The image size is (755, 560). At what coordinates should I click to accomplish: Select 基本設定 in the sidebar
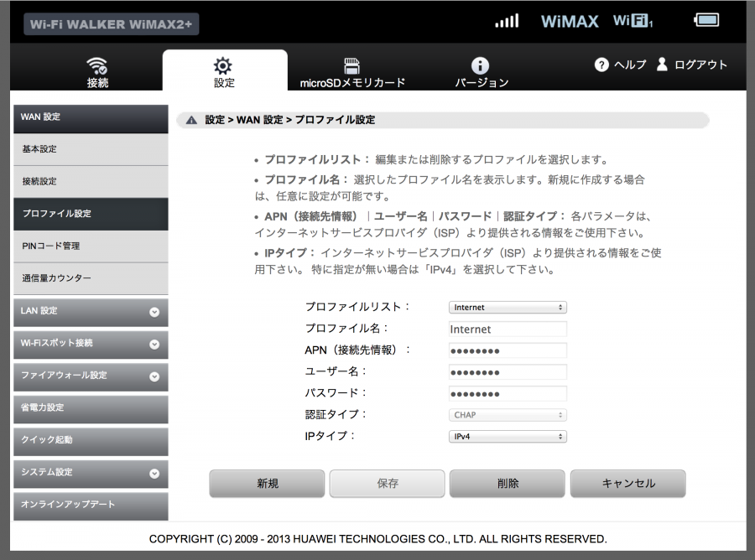pos(91,149)
